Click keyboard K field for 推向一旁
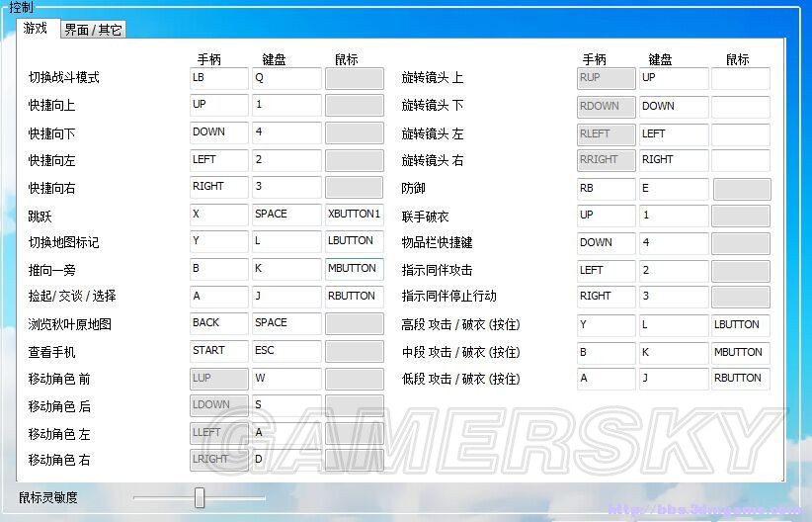Viewport: 812px width, 522px height. (x=286, y=269)
